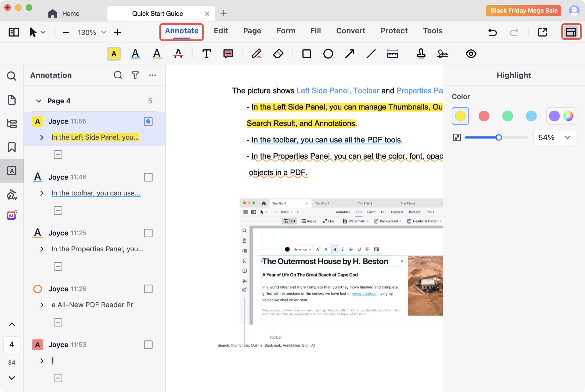585x392 pixels.
Task: Toggle the hide annotations eye icon
Action: (471, 54)
